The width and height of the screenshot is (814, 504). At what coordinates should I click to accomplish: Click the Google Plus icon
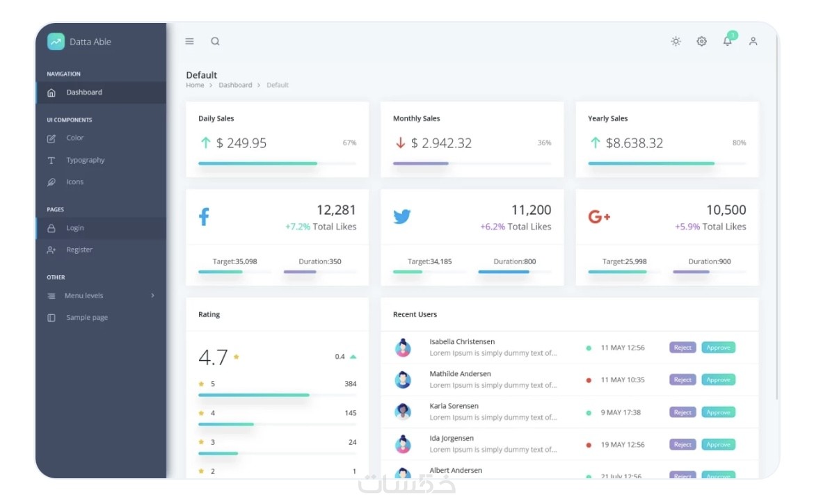point(599,216)
